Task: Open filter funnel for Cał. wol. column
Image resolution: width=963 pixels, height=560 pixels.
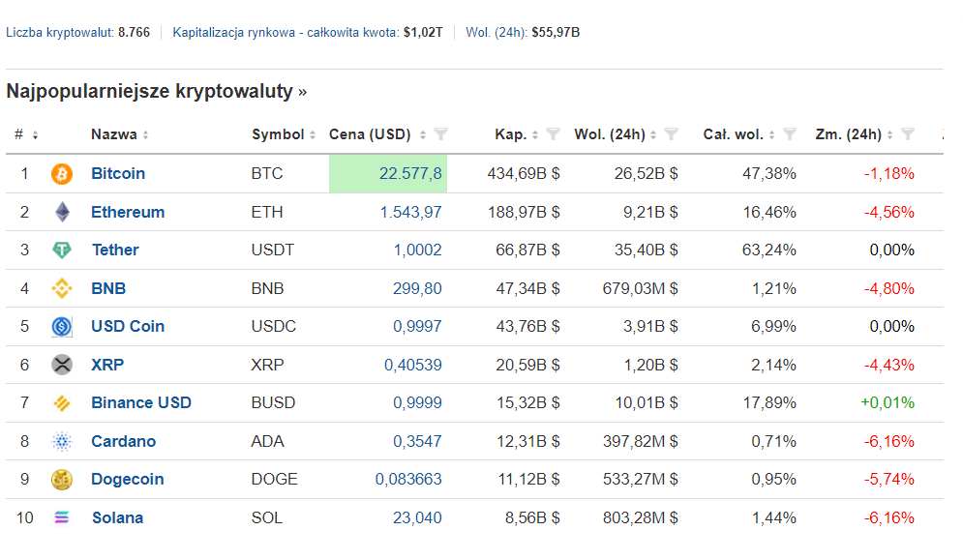Action: pos(789,134)
